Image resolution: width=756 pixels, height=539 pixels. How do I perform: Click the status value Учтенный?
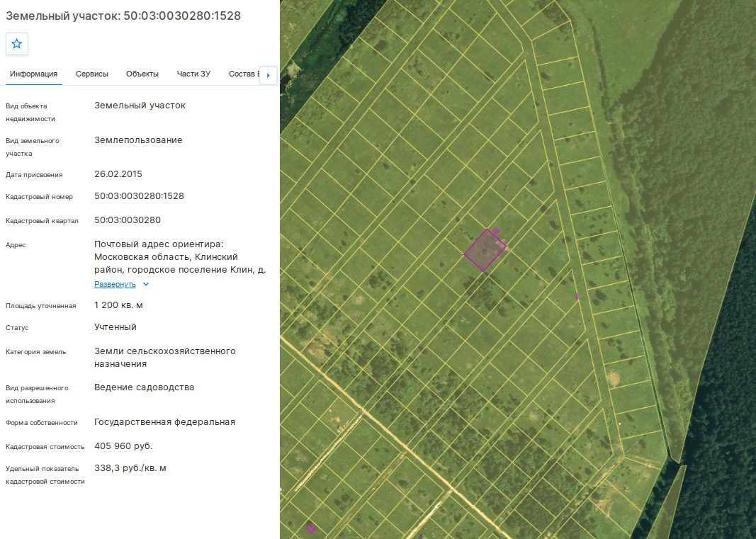(115, 327)
